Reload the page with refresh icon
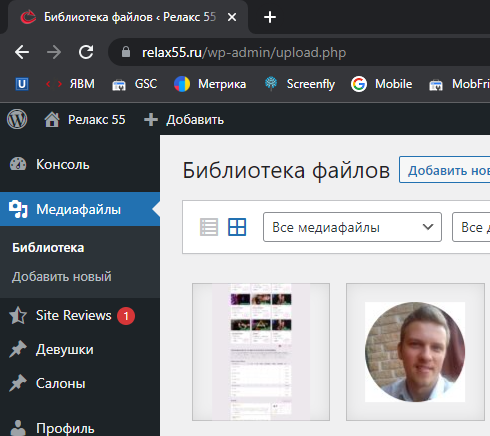Screen dimensions: 490x436 86,52
